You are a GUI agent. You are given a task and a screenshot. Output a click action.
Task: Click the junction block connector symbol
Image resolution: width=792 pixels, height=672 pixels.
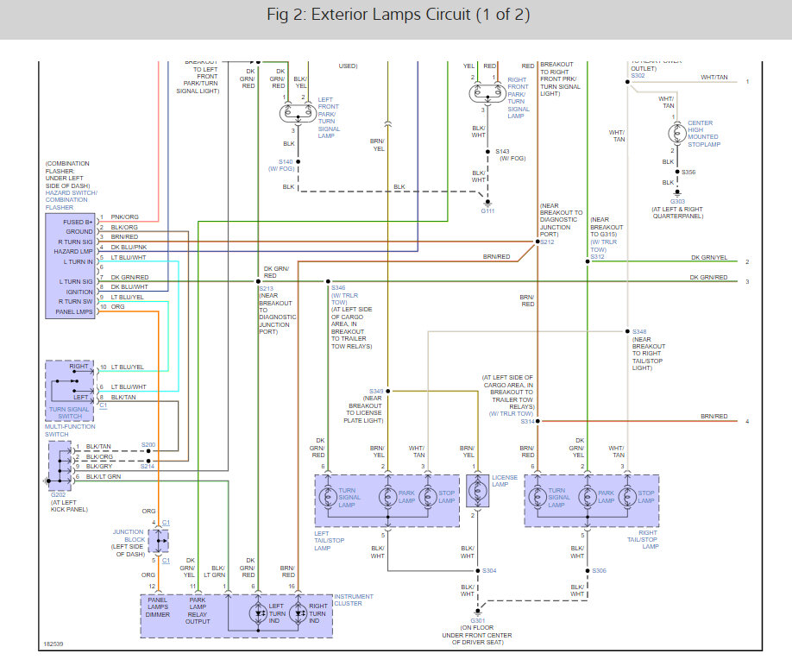point(159,541)
